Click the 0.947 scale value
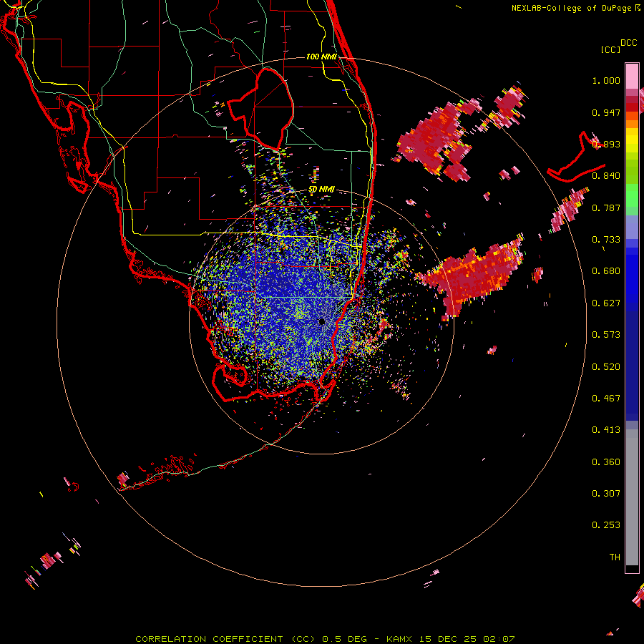Screen dimensions: 644x644 (x=606, y=112)
